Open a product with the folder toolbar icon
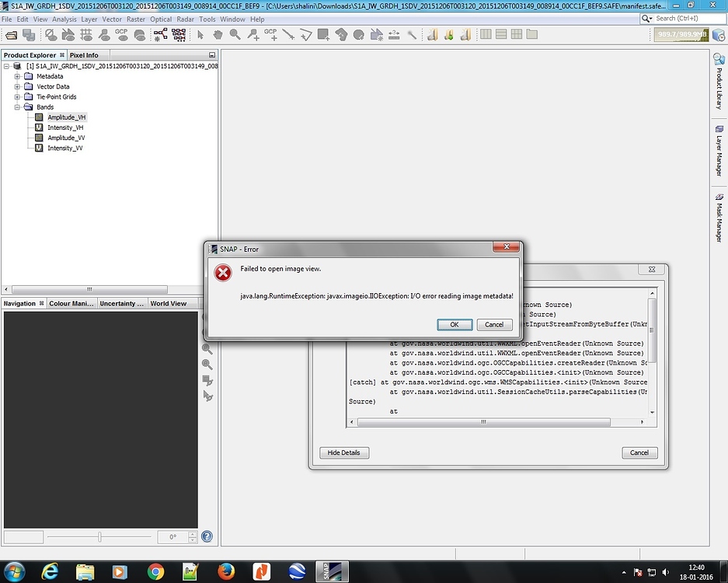The image size is (728, 583). pos(11,34)
